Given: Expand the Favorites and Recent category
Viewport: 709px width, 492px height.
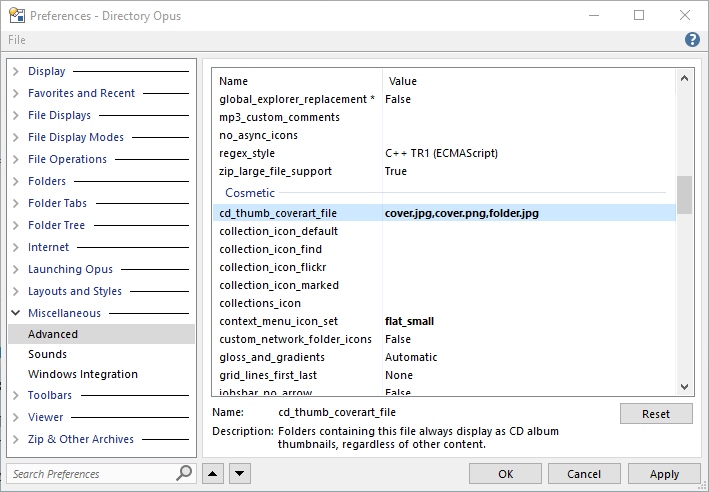Looking at the screenshot, I should (x=16, y=93).
